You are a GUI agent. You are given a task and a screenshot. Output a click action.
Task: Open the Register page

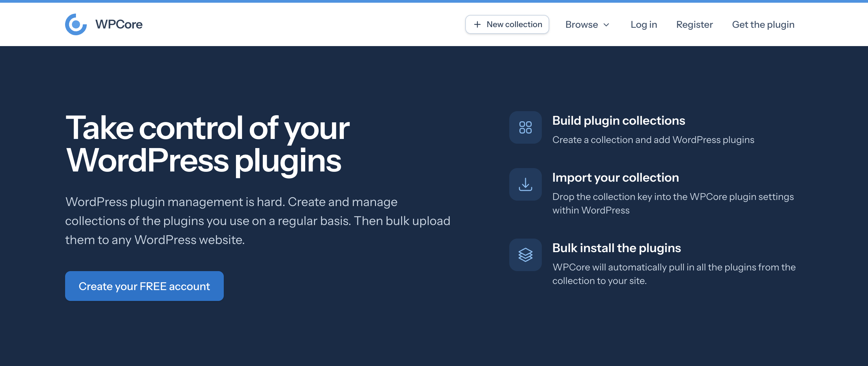click(694, 24)
